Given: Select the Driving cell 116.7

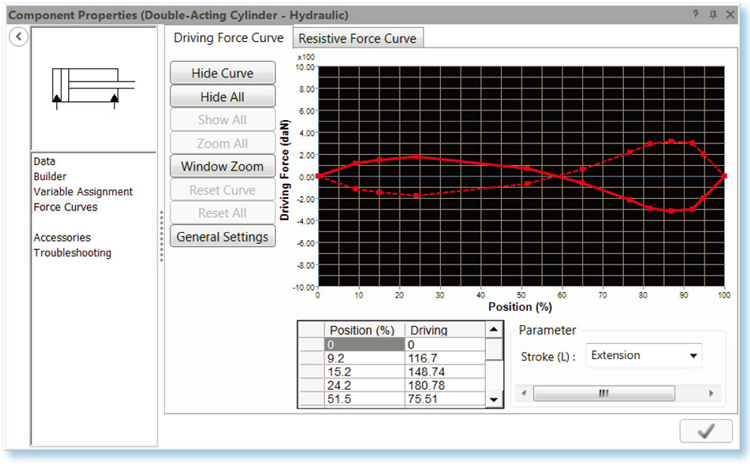Looking at the screenshot, I should (445, 358).
